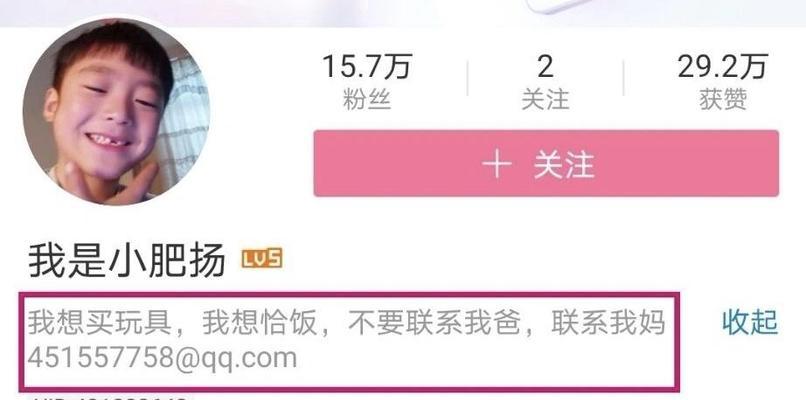View the following count showing 2
Viewport: 806px width, 400px height.
545,67
